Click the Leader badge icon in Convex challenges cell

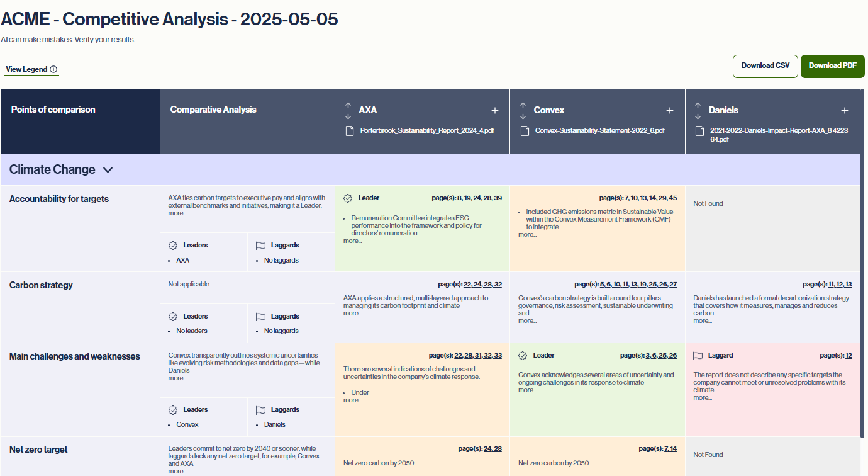pos(523,355)
